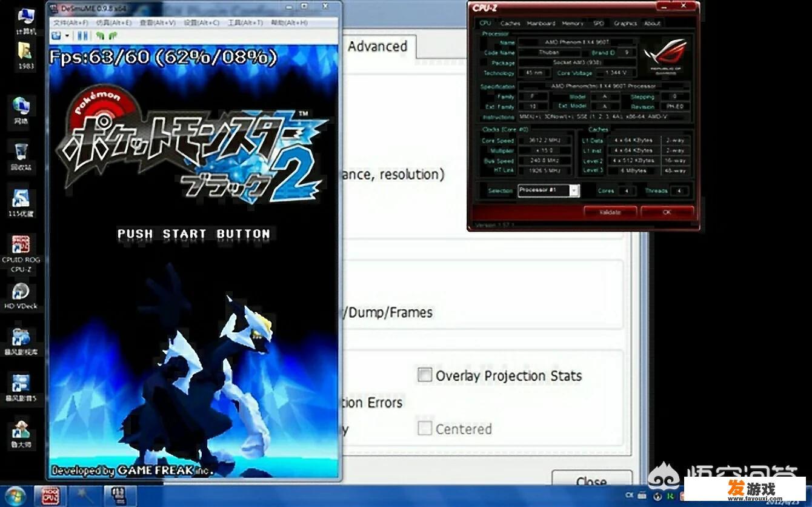Open the Windows Start menu orb
This screenshot has height=507, width=812.
point(15,495)
